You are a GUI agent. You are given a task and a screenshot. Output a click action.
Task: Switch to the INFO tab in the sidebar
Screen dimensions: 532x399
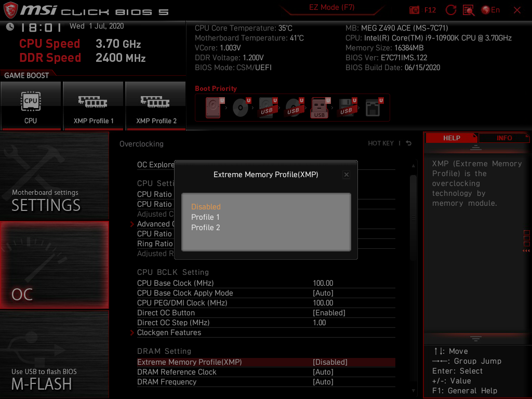504,138
